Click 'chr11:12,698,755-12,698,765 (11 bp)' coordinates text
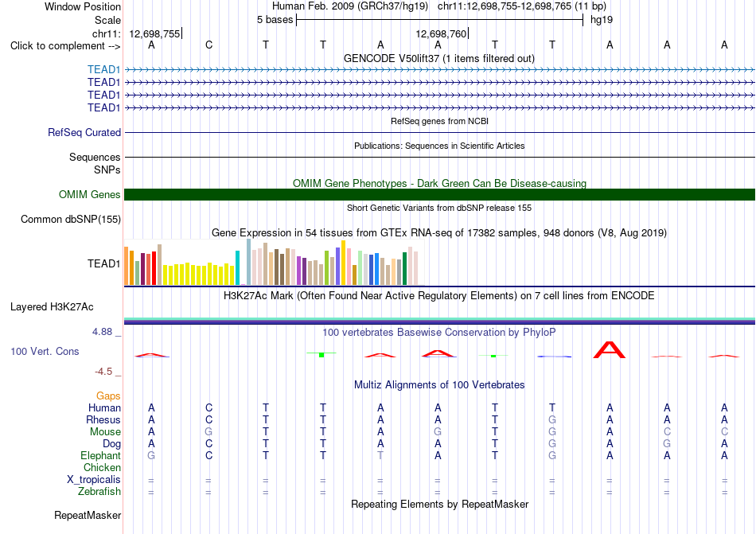This screenshot has height=534, width=756. pos(522,6)
